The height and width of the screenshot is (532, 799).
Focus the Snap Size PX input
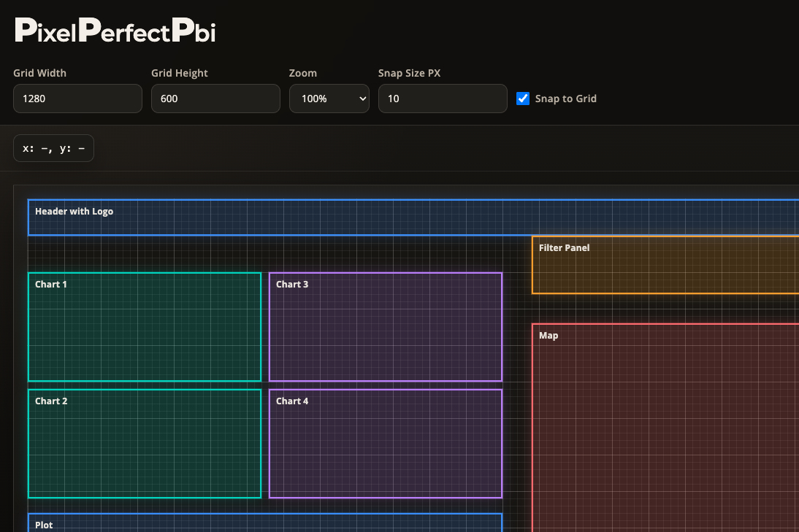[x=443, y=99]
